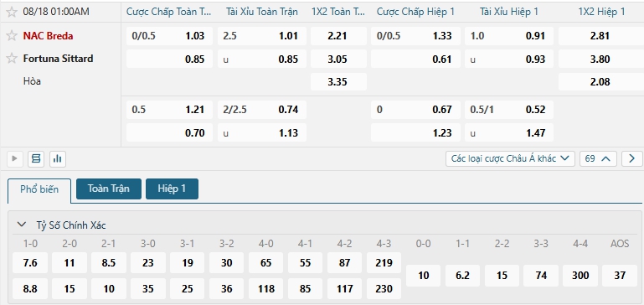The image size is (644, 305).
Task: Choose correct score 1-0 odds 7.6
Action: pos(30,263)
